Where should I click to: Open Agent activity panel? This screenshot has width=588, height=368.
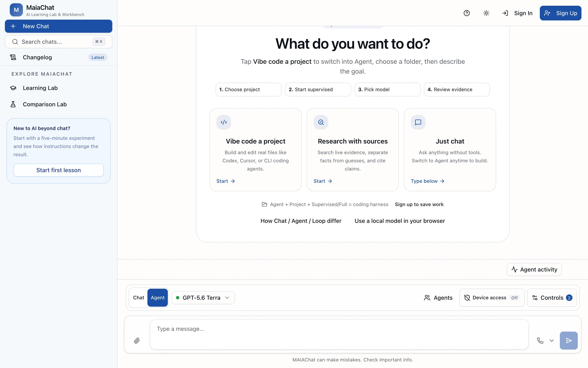coord(534,269)
